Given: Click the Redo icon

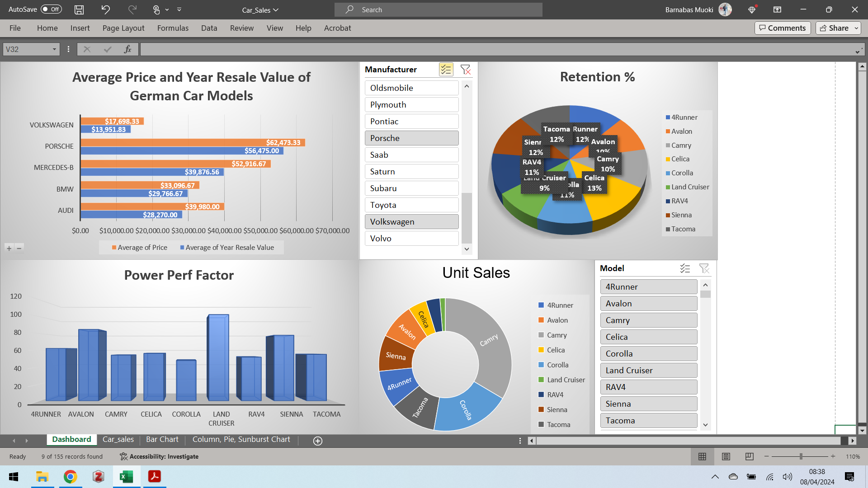Looking at the screenshot, I should 132,9.
